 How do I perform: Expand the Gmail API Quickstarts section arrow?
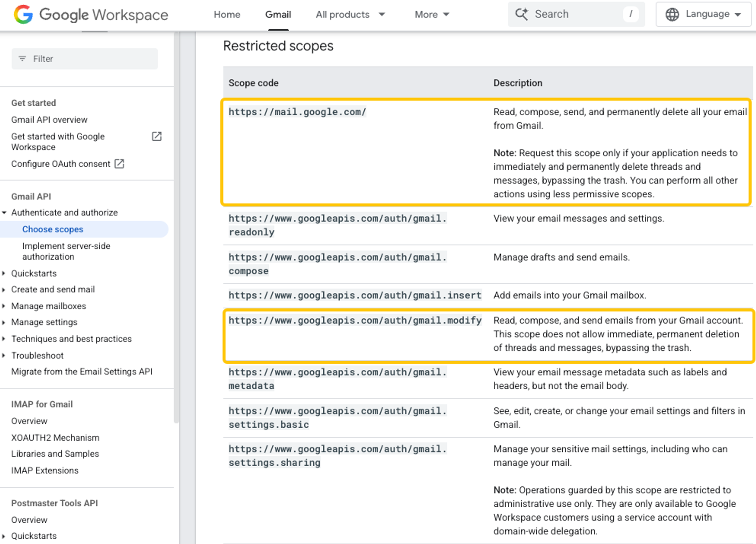[4, 273]
